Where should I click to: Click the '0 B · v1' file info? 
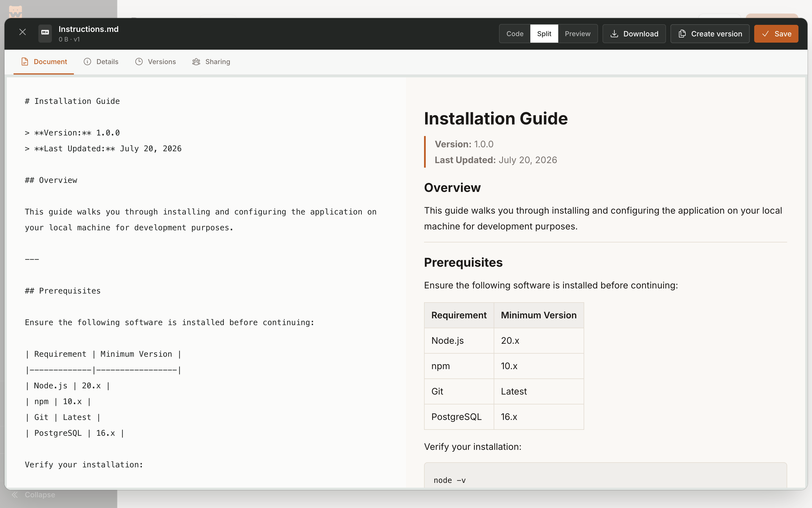(x=69, y=39)
